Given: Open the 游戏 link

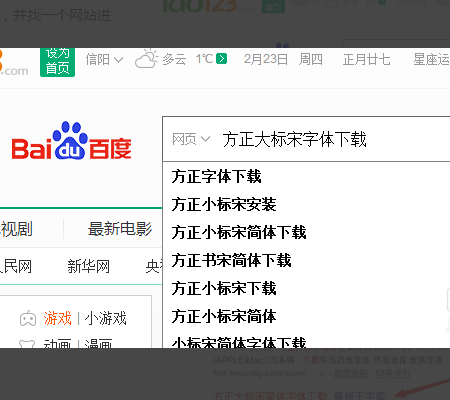Looking at the screenshot, I should point(57,318).
